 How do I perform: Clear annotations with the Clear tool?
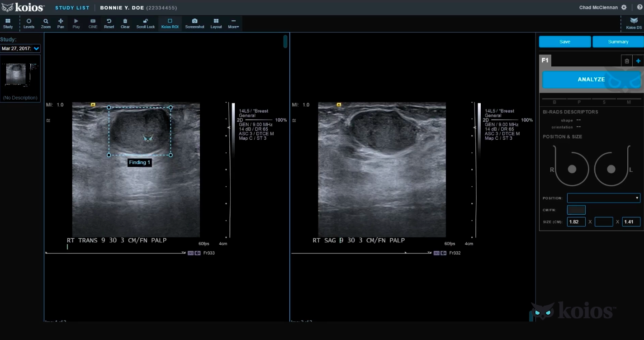coord(125,24)
